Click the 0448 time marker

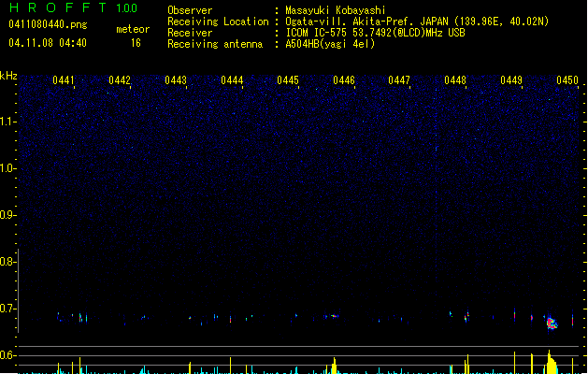(455, 80)
